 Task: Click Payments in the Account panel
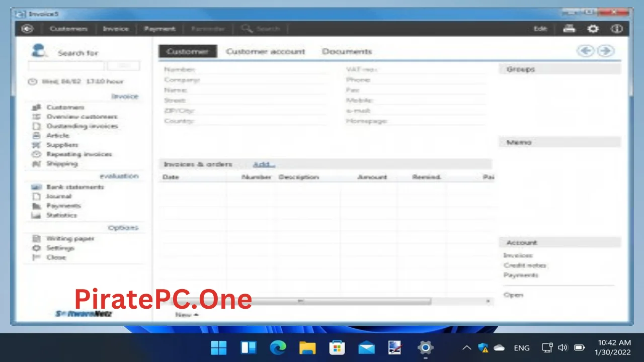click(x=521, y=275)
